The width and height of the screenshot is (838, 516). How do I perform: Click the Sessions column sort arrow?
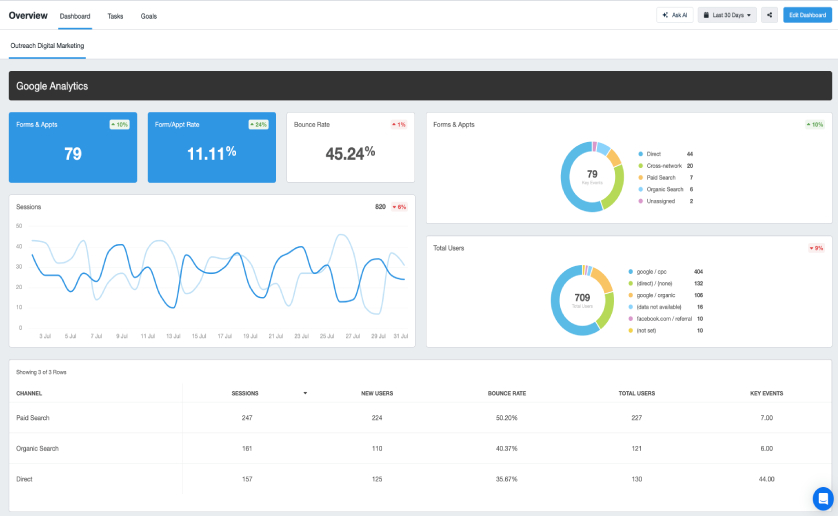point(305,393)
